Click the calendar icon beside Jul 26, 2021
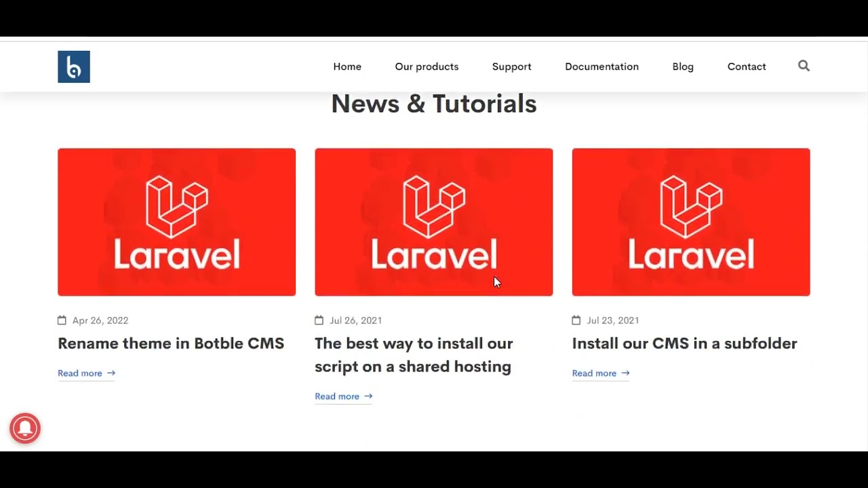Image resolution: width=868 pixels, height=488 pixels. coord(319,320)
